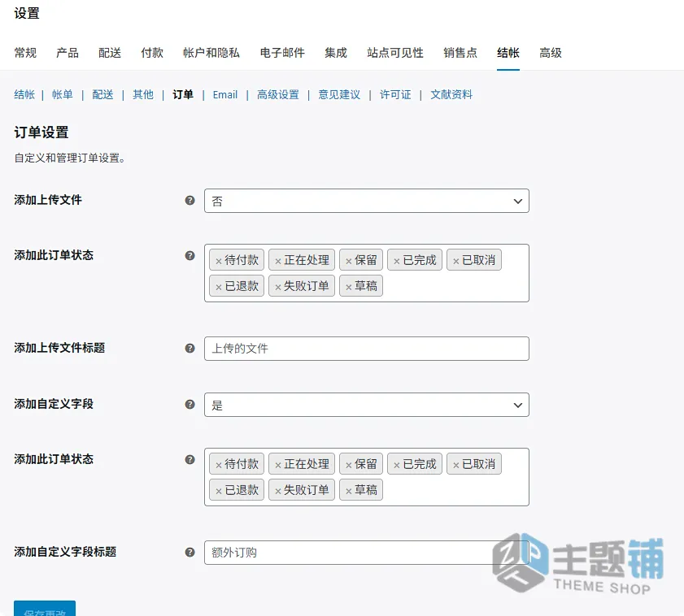Select the active 结帐 top tab
The width and height of the screenshot is (684, 616).
point(508,53)
